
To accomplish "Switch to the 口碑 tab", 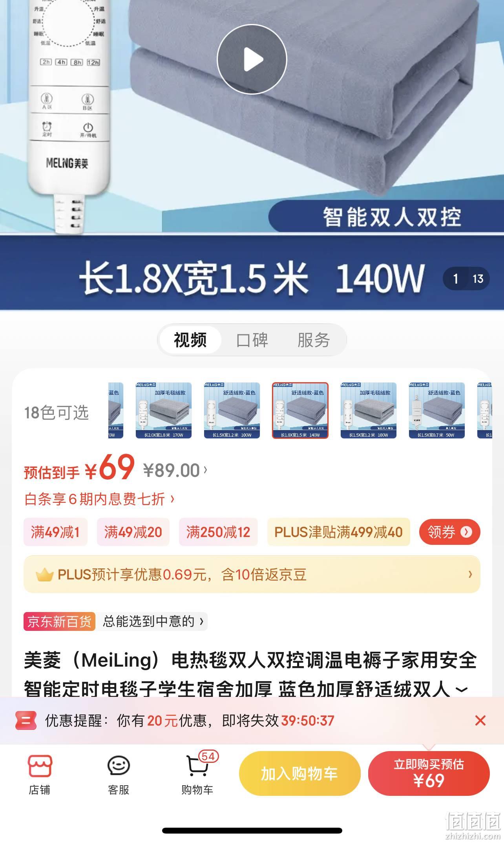I will [x=252, y=340].
